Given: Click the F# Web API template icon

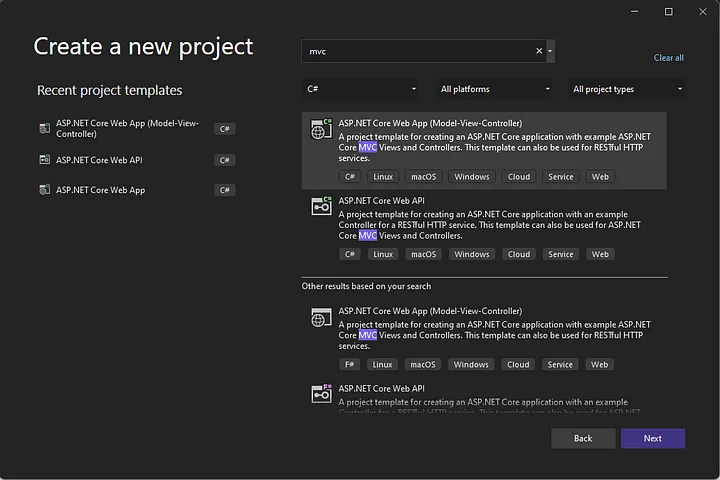Looking at the screenshot, I should click(321, 393).
